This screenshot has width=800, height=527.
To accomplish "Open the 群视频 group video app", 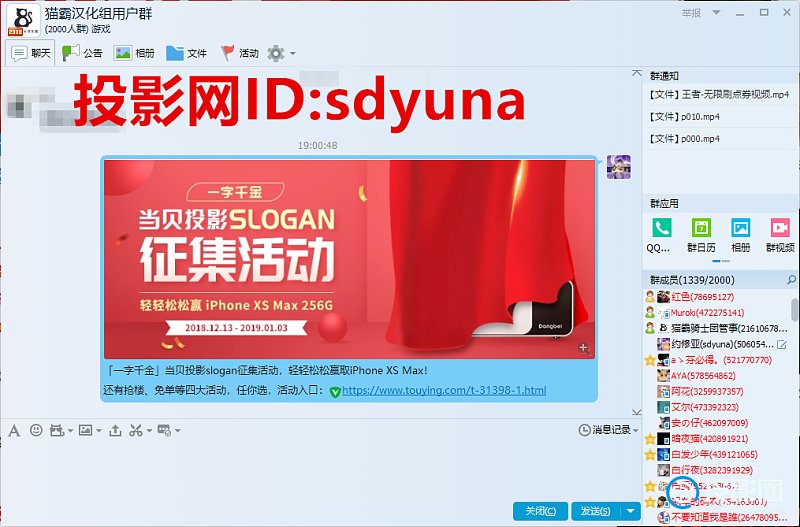I will click(780, 235).
